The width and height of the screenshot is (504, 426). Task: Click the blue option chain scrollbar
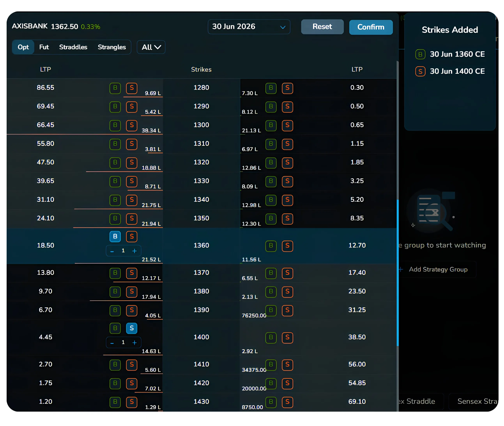tap(397, 273)
